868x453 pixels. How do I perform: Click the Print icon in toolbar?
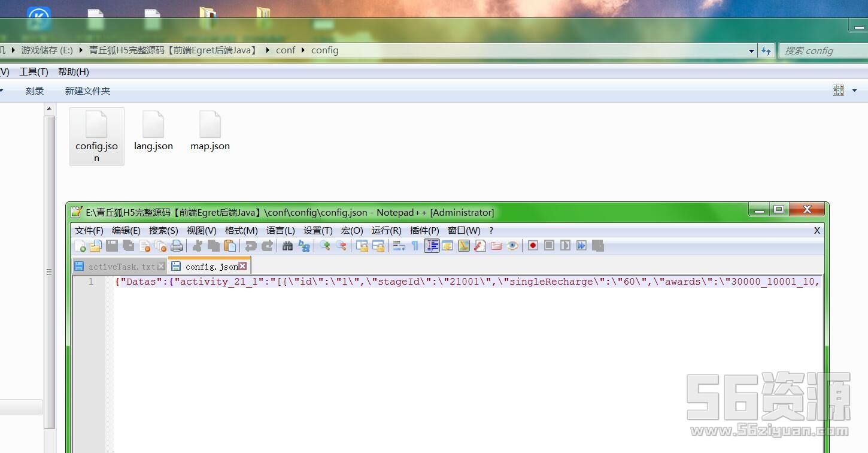[x=177, y=246]
